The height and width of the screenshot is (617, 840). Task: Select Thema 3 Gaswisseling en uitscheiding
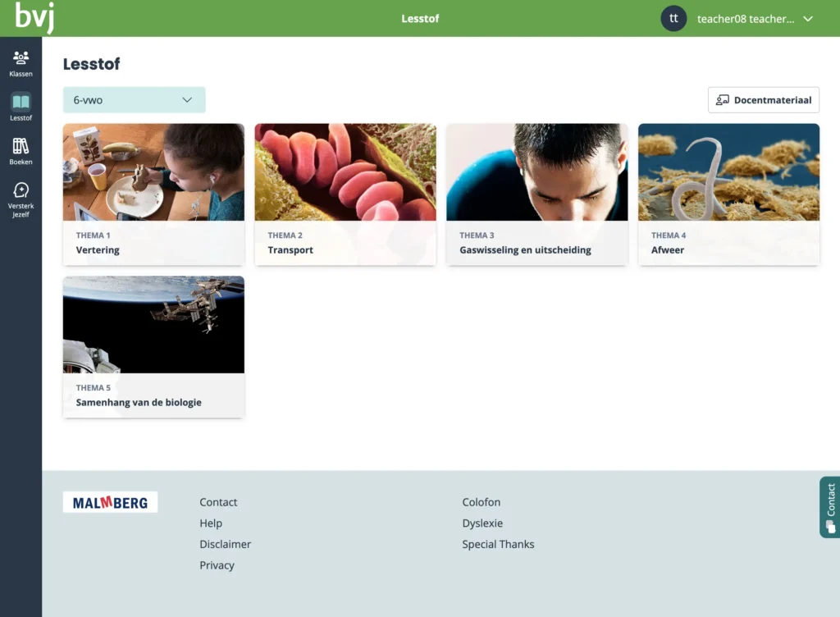[536, 194]
